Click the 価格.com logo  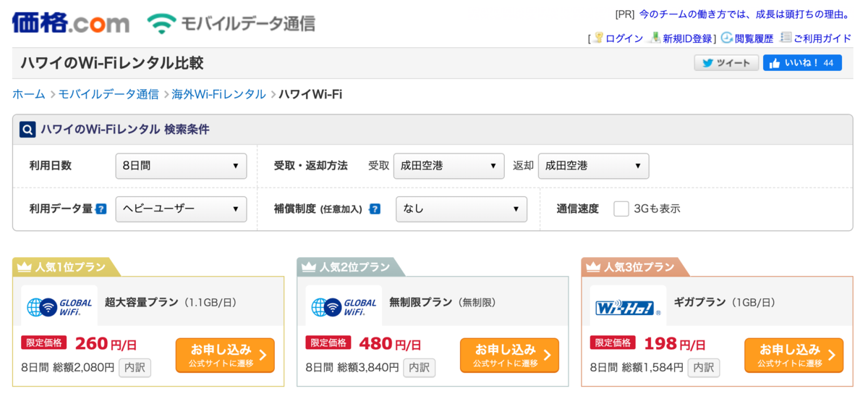[x=70, y=22]
